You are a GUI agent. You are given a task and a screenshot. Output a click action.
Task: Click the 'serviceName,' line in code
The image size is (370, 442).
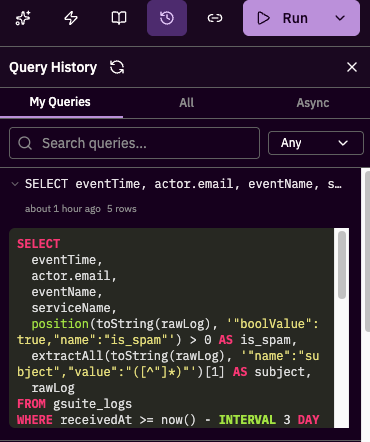74,308
